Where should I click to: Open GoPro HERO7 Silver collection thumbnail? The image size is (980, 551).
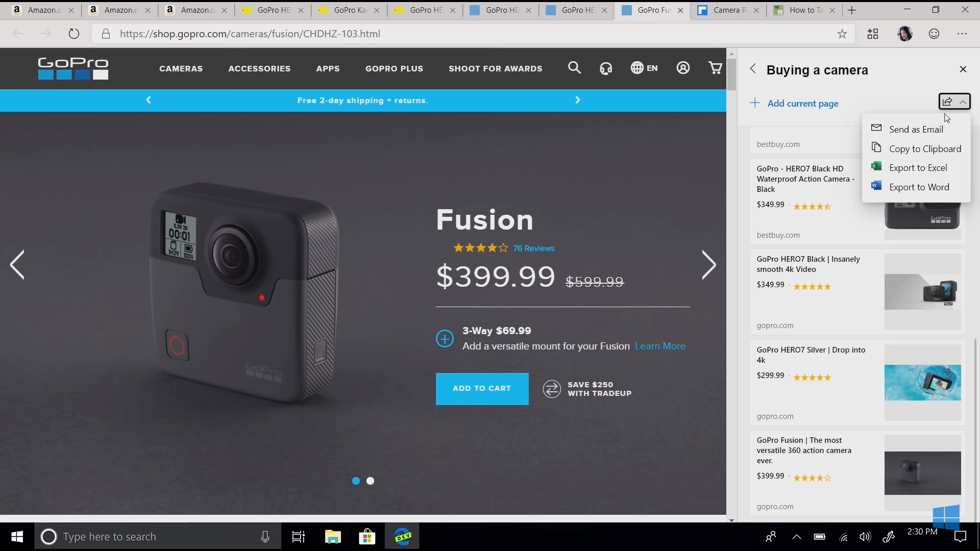pos(922,383)
